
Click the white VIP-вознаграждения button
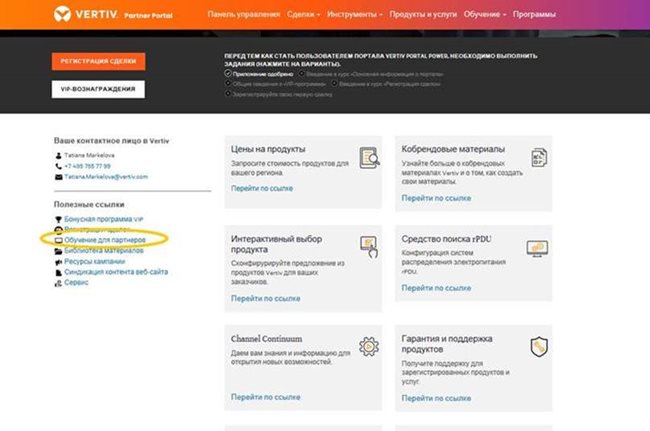[98, 89]
